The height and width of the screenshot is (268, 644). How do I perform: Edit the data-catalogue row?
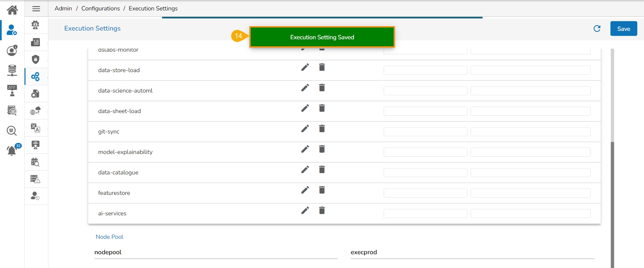click(305, 169)
